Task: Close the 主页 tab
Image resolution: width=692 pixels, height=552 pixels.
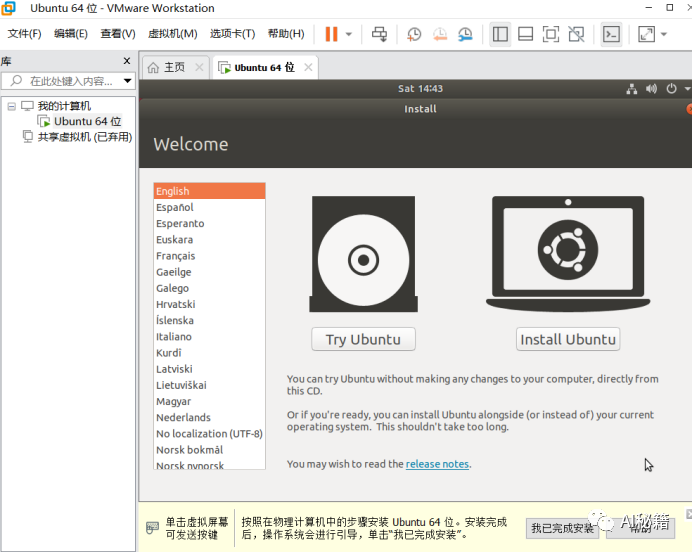Action: 199,68
